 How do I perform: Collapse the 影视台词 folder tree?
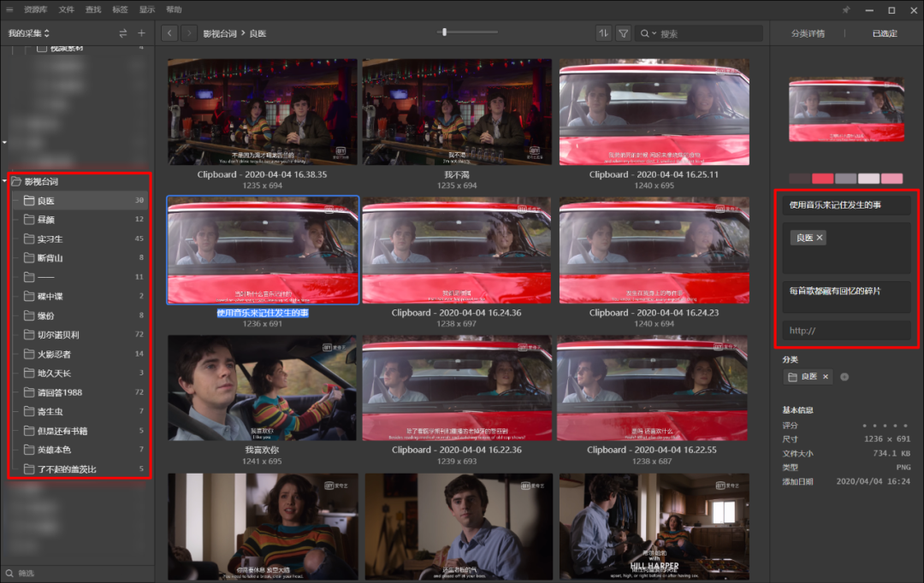5,180
